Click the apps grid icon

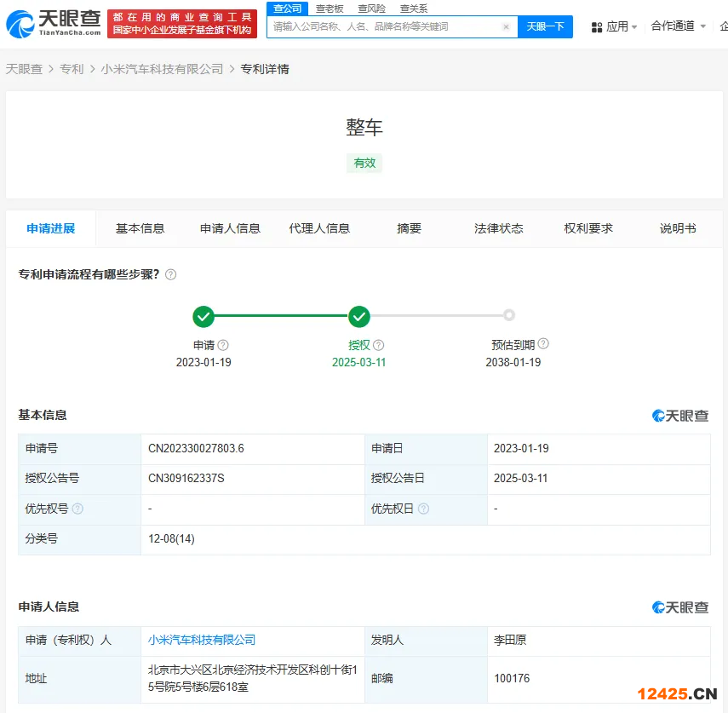(597, 26)
